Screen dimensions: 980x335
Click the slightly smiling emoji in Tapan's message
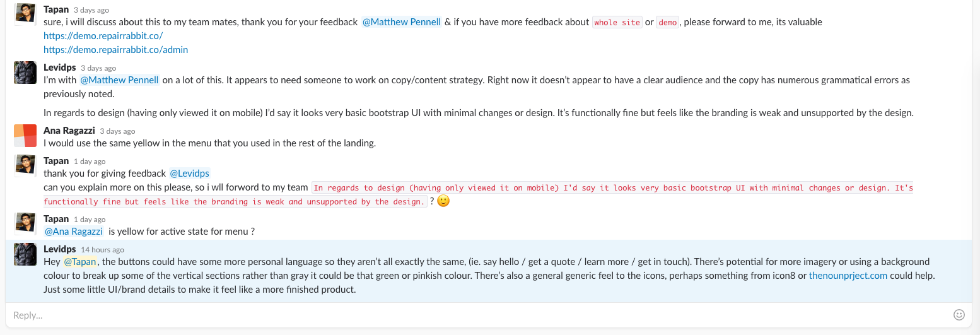click(443, 202)
